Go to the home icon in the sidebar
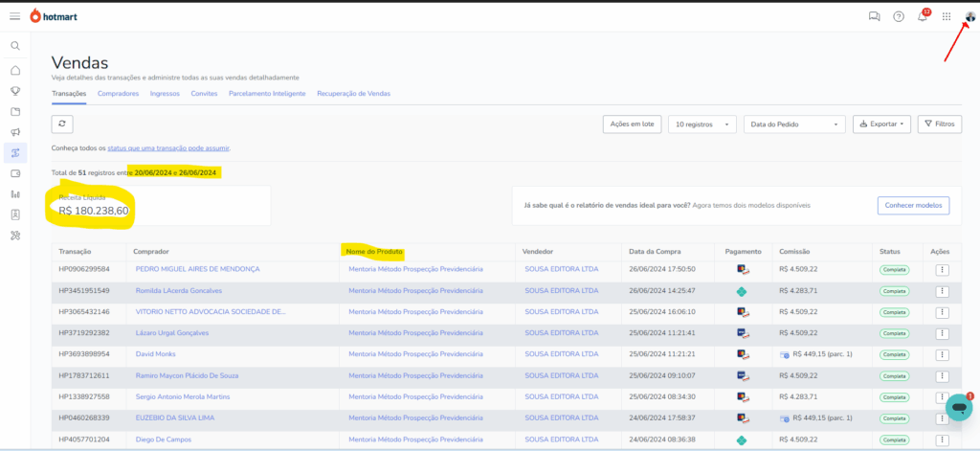The width and height of the screenshot is (980, 451). coord(15,70)
